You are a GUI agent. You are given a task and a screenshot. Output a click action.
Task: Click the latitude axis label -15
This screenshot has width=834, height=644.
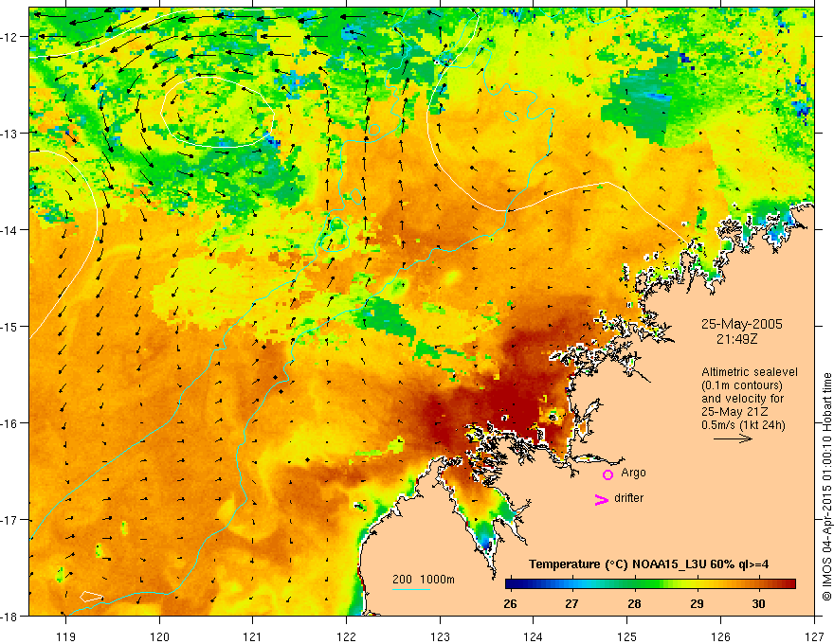(x=10, y=326)
